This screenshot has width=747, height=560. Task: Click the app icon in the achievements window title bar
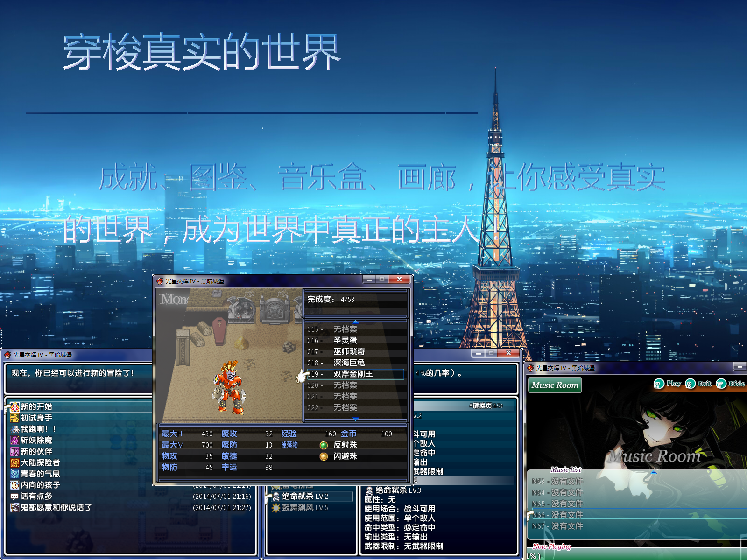pos(8,355)
